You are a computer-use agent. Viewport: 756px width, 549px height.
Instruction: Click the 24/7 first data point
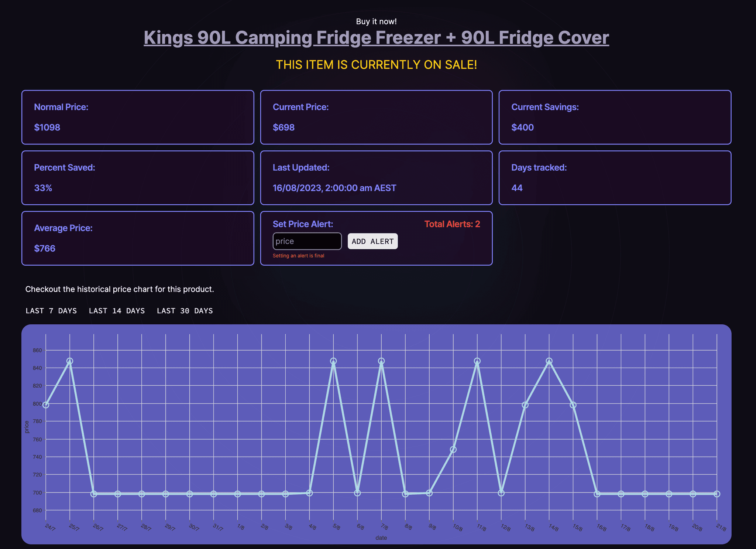pyautogui.click(x=46, y=405)
